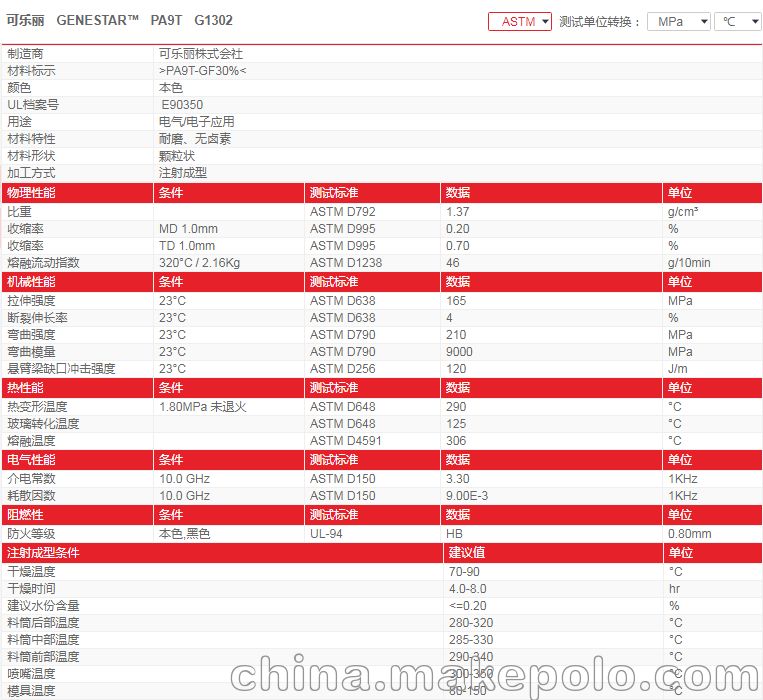763x700 pixels.
Task: Click material property '耐磨、无卤素'
Action: coord(195,139)
